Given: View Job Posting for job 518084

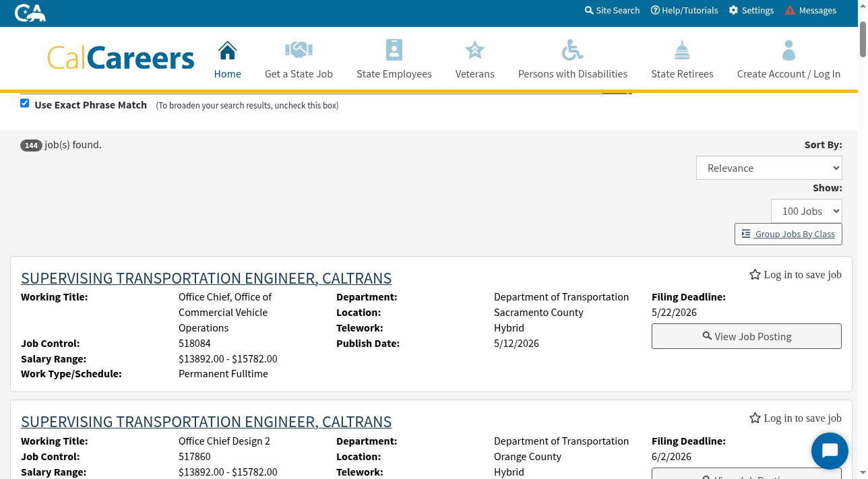Looking at the screenshot, I should 747,336.
